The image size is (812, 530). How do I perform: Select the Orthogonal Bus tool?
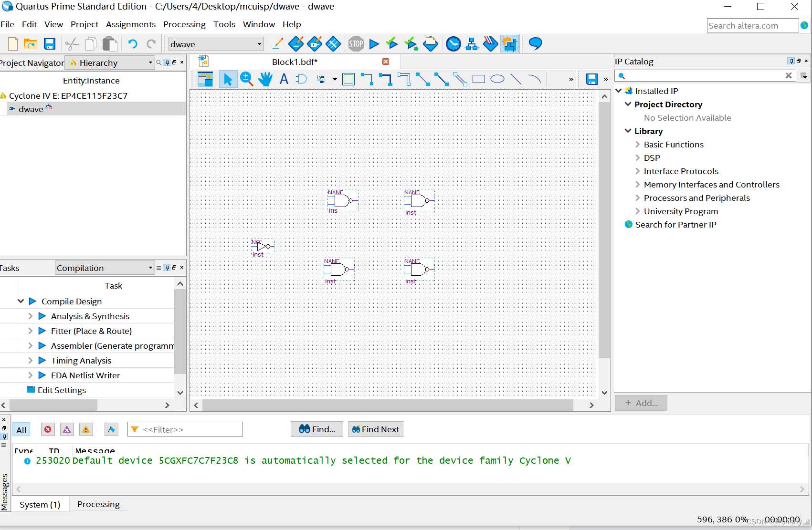(386, 79)
